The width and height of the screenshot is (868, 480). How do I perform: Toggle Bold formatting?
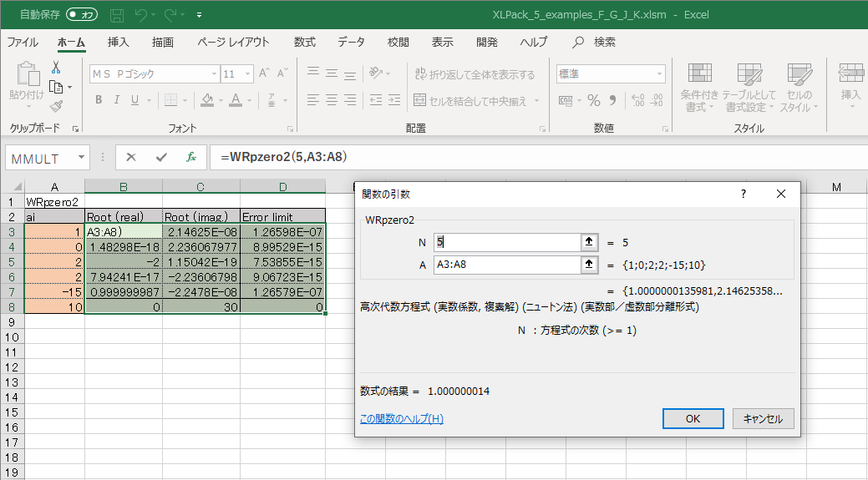coord(99,99)
